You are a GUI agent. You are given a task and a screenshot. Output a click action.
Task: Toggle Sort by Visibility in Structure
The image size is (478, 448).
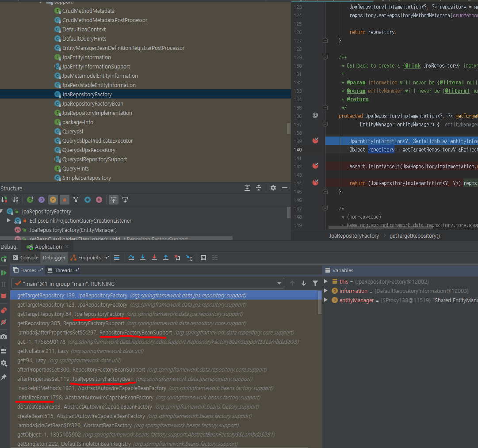pos(4,200)
